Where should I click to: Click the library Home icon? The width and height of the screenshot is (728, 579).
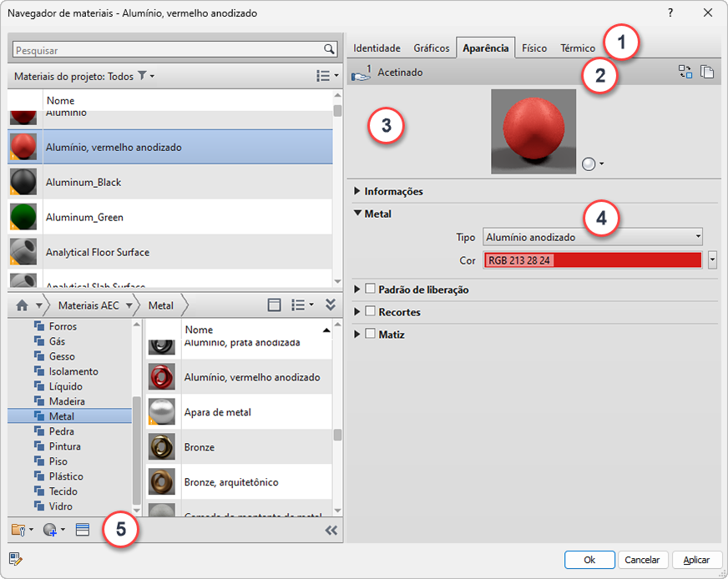pos(22,305)
